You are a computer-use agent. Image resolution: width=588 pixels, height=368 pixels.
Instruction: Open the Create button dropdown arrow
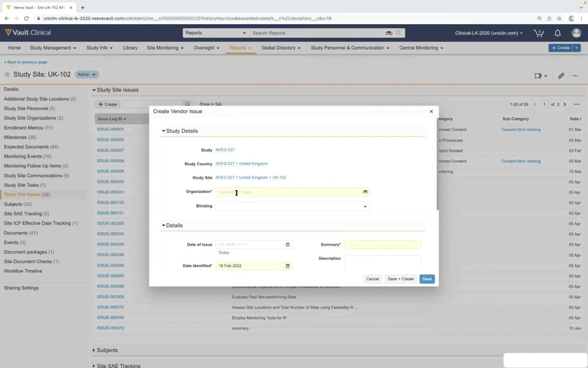pyautogui.click(x=577, y=48)
